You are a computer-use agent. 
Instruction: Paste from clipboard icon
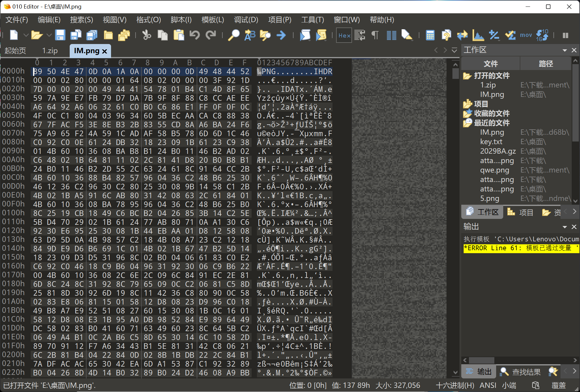click(x=179, y=35)
